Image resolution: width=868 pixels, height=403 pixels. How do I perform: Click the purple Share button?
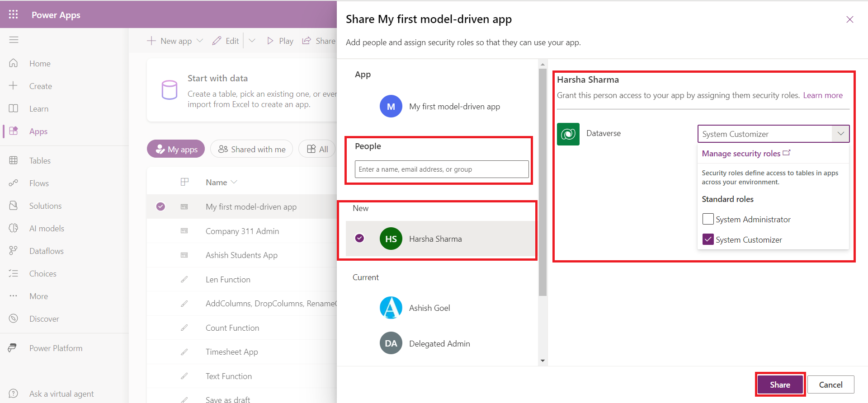tap(780, 384)
